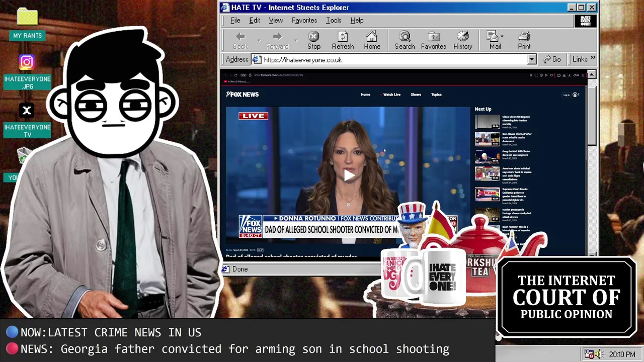Click the Fox News logo on the page
Viewport: 644px width, 362px height.
point(243,95)
